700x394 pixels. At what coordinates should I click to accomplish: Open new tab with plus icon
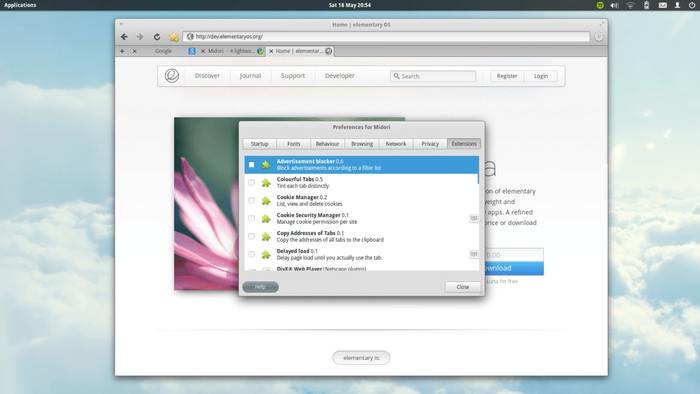122,51
